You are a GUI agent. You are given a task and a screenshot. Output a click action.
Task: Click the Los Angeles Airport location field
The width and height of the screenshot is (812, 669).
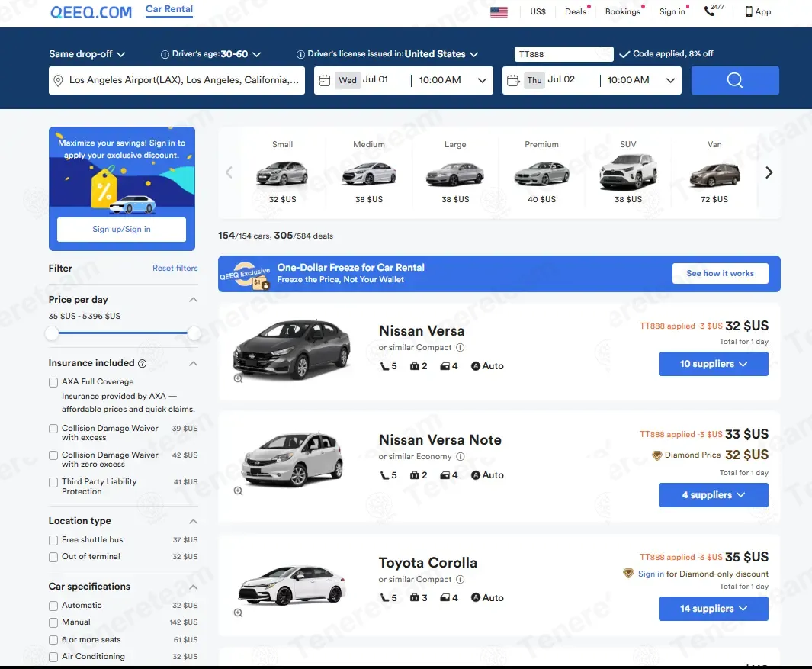point(177,80)
